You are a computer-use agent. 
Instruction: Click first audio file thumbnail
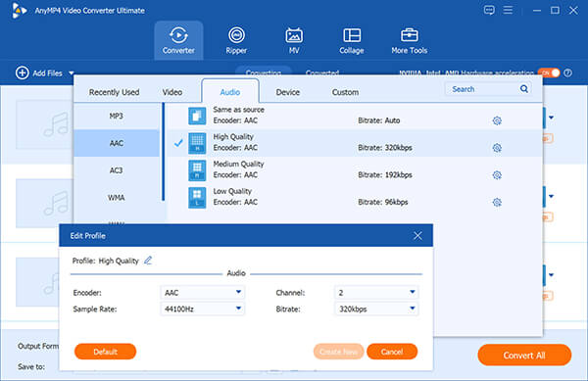44,124
